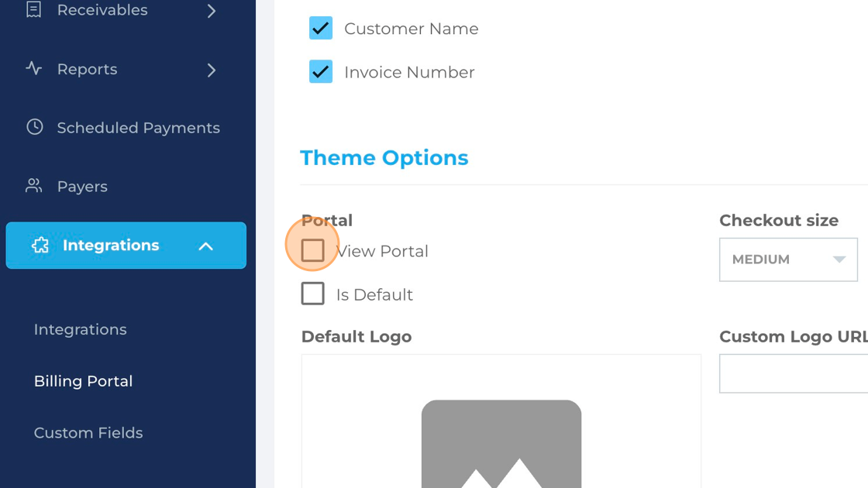
Task: Open the Custom Fields sub-item
Action: tap(88, 433)
